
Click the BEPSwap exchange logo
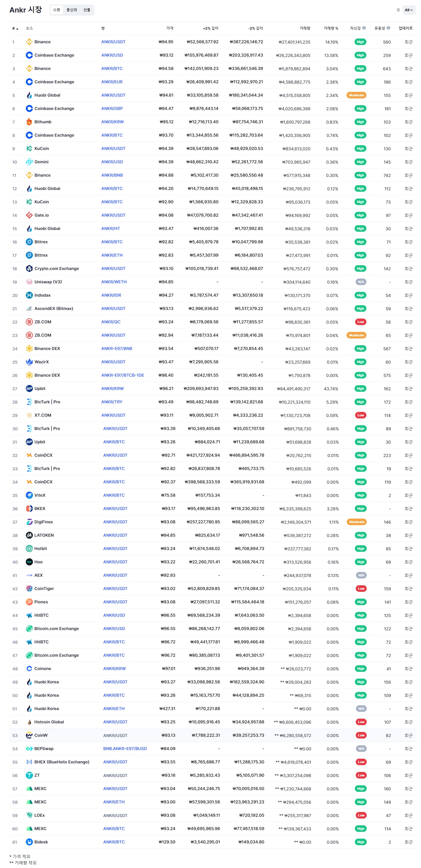pyautogui.click(x=29, y=749)
